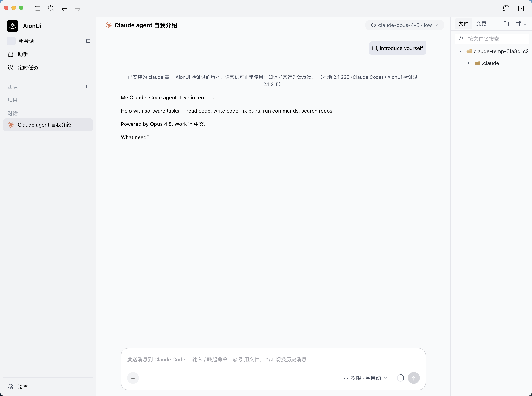Go forward with the right arrow
The image size is (532, 396).
click(x=78, y=9)
